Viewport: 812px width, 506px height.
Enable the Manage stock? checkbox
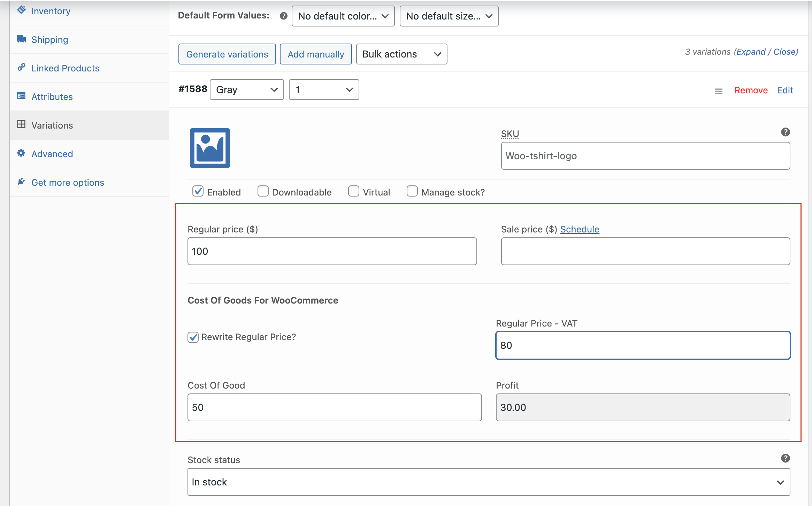click(x=412, y=191)
